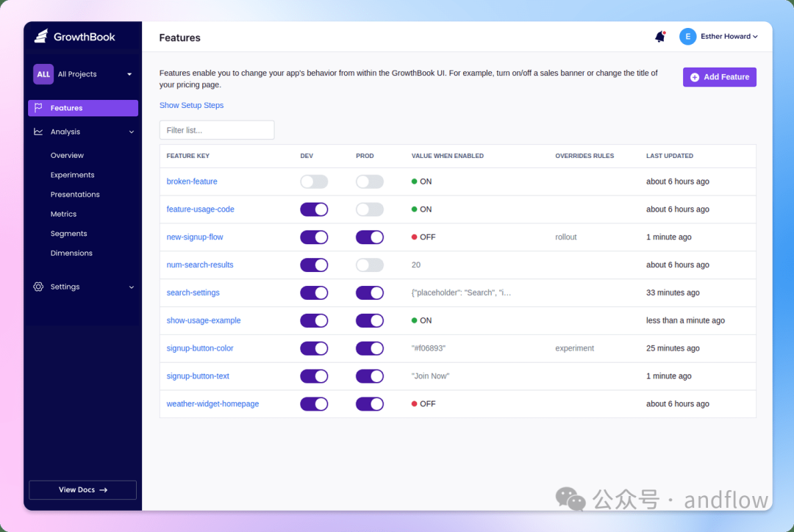The image size is (794, 532).
Task: Turn off new-signup-flow DEV toggle
Action: tap(314, 237)
